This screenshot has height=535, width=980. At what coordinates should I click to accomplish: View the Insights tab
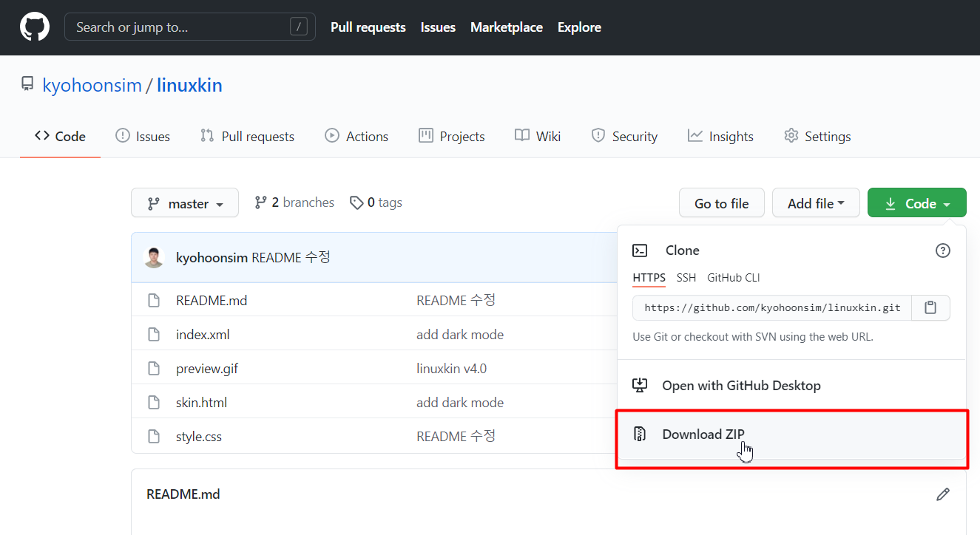(720, 137)
